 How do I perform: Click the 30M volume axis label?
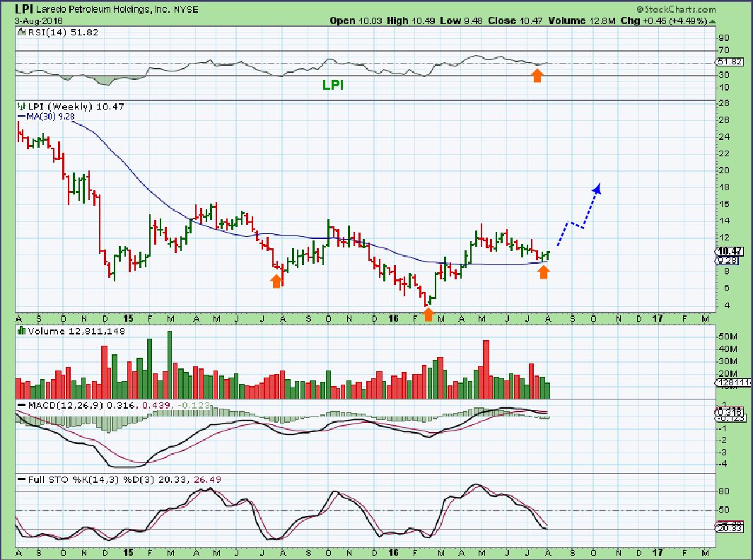728,361
